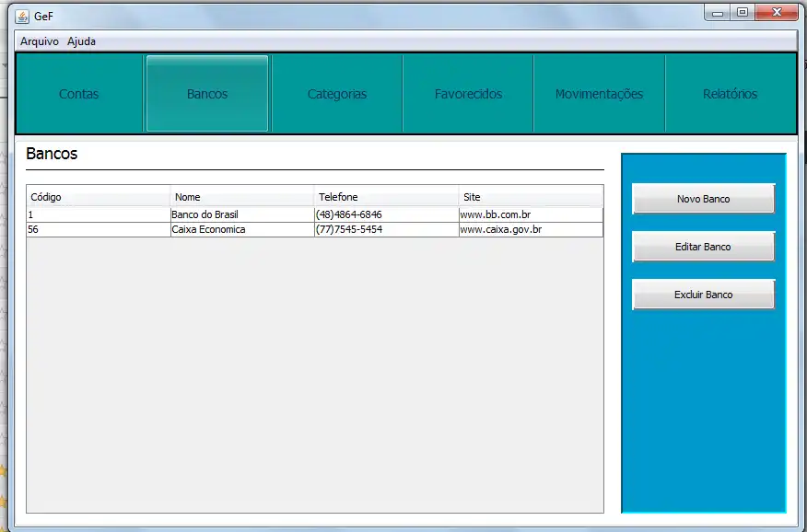Viewport: 807px width, 532px height.
Task: Select the row with código 56
Action: 315,230
